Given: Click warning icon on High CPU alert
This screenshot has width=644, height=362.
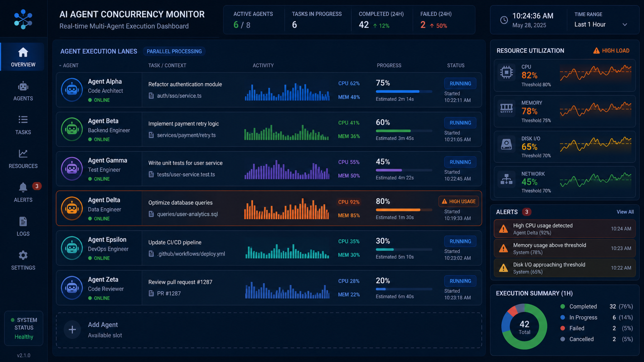Looking at the screenshot, I should pyautogui.click(x=503, y=229).
